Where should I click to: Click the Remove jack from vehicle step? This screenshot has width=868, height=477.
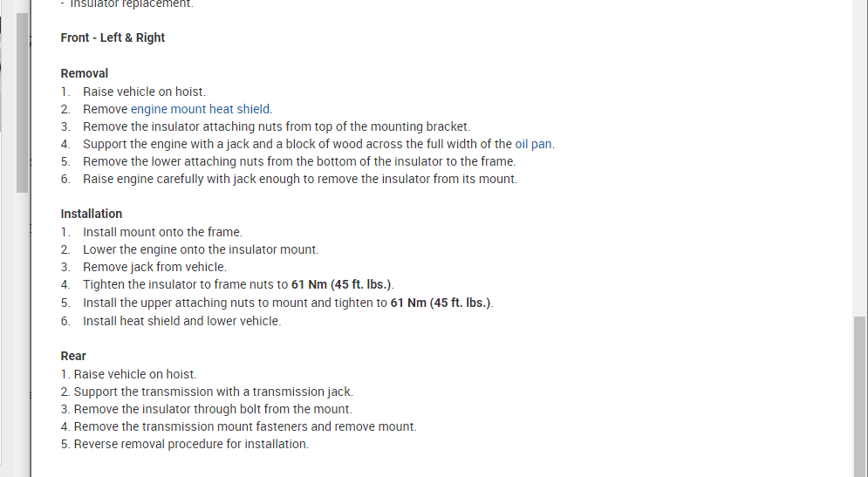point(154,267)
